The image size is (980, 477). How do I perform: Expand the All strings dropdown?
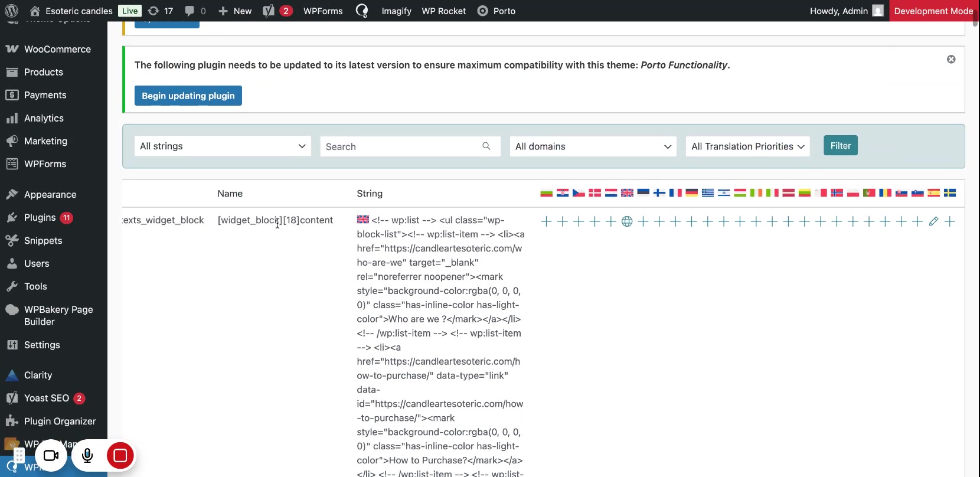[x=223, y=146]
